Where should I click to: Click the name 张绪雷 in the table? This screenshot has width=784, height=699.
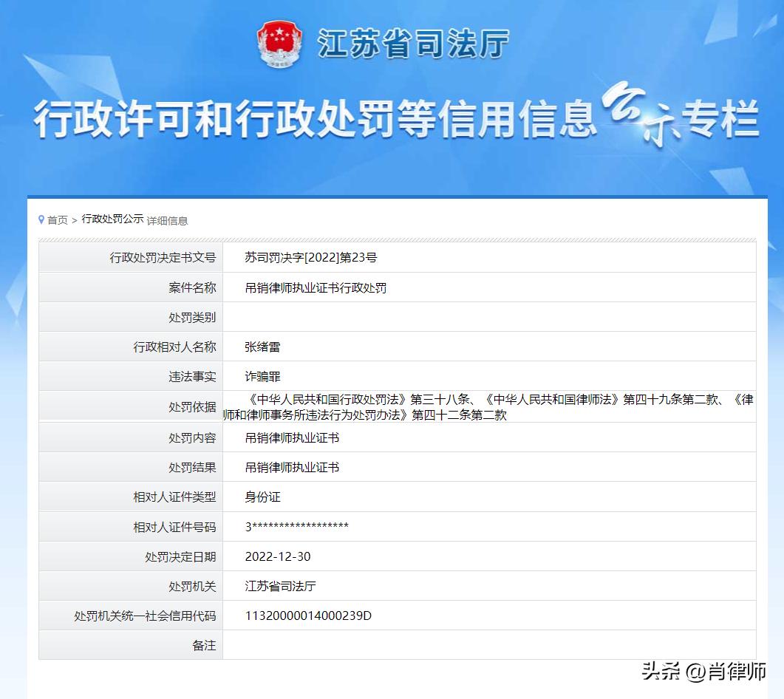click(262, 347)
